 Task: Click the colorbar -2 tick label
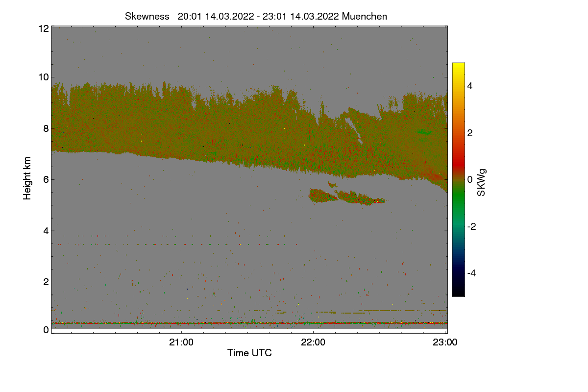tap(470, 226)
